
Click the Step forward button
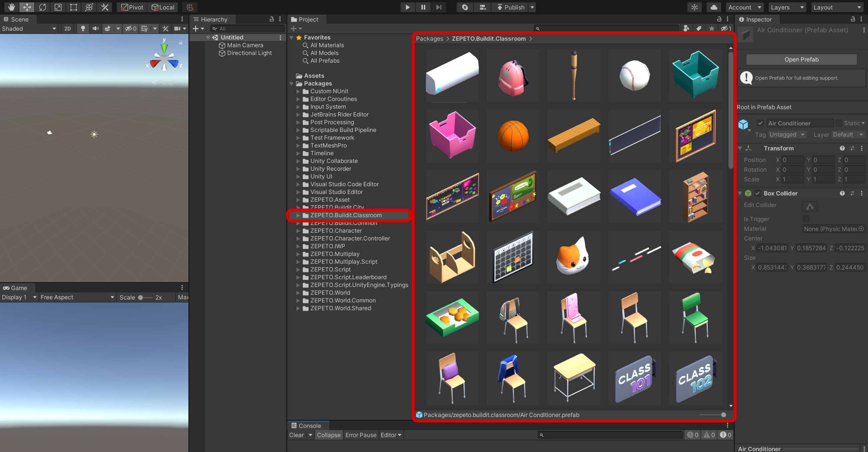[439, 7]
